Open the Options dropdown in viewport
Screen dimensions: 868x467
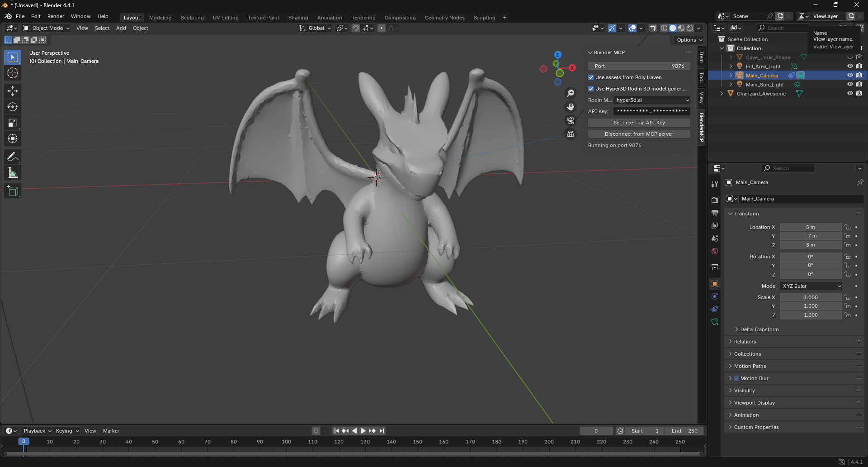coord(689,40)
